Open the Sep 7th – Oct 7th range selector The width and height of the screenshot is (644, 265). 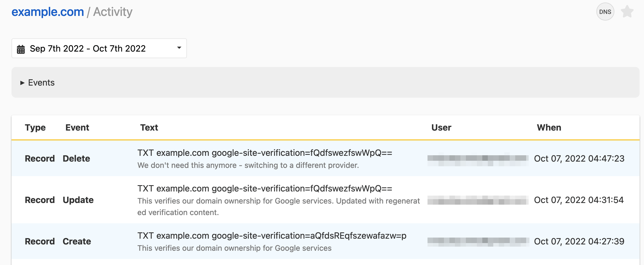click(88, 49)
